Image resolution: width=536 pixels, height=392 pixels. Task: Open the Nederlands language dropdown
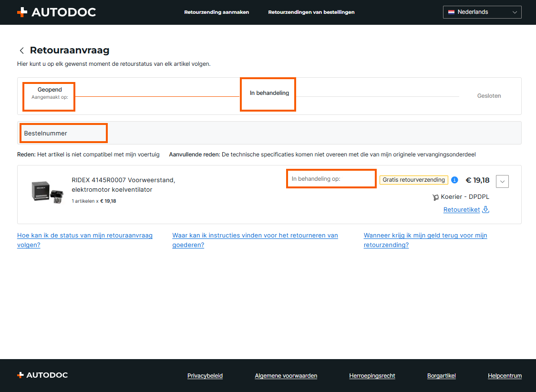click(x=482, y=12)
